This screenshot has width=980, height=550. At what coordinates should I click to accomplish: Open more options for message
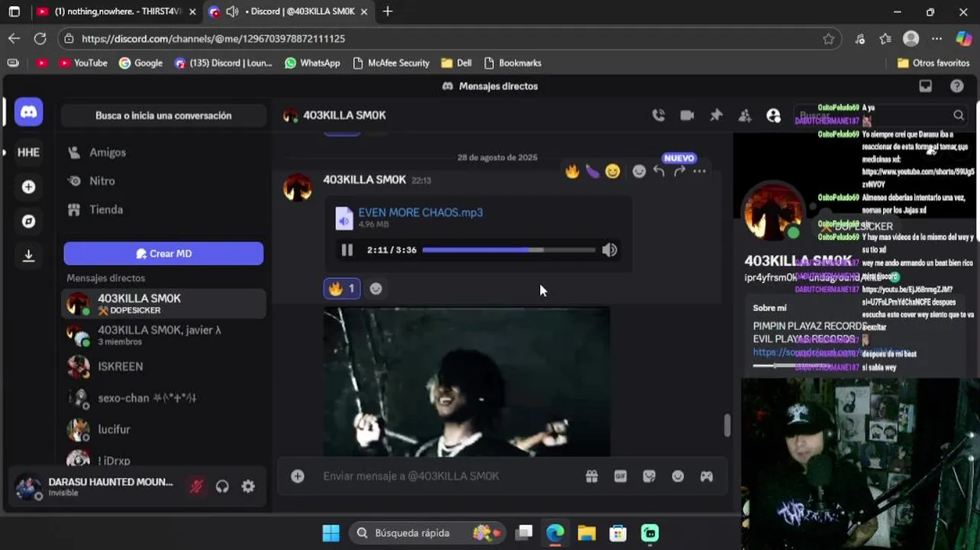[699, 172]
